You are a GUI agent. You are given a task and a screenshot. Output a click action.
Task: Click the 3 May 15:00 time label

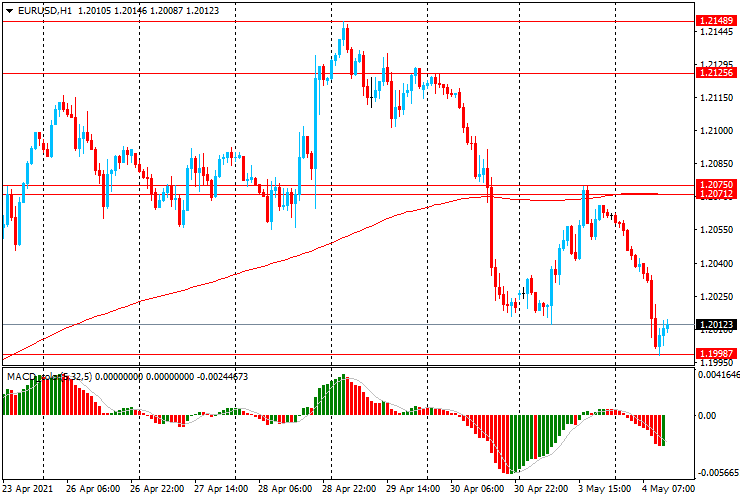point(607,490)
